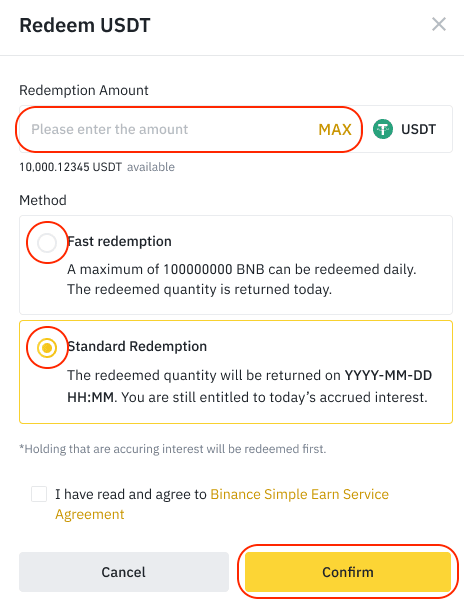Select the Standard Redemption radio button

click(x=47, y=348)
